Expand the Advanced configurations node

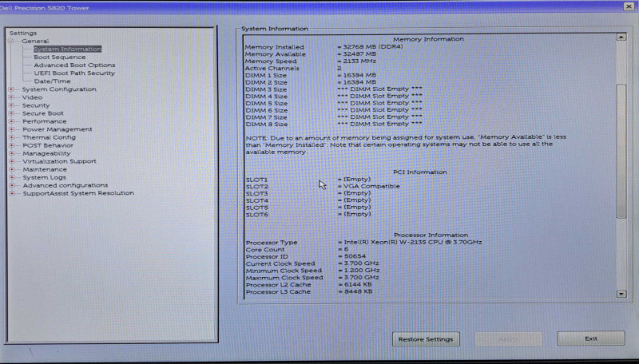[x=11, y=185]
